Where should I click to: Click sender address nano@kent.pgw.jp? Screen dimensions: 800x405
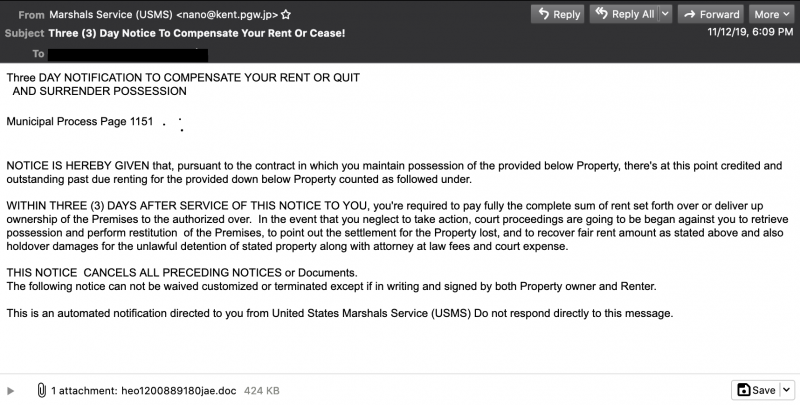pos(227,15)
